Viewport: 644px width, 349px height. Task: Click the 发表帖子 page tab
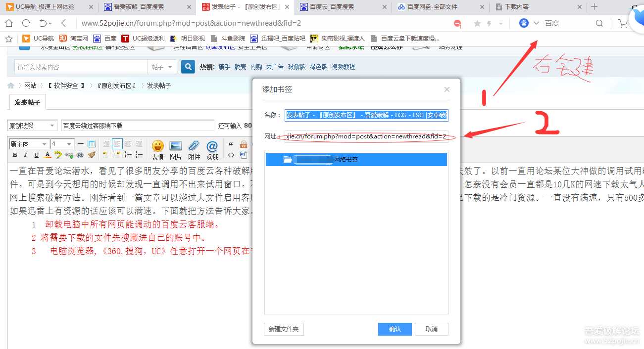[x=27, y=102]
